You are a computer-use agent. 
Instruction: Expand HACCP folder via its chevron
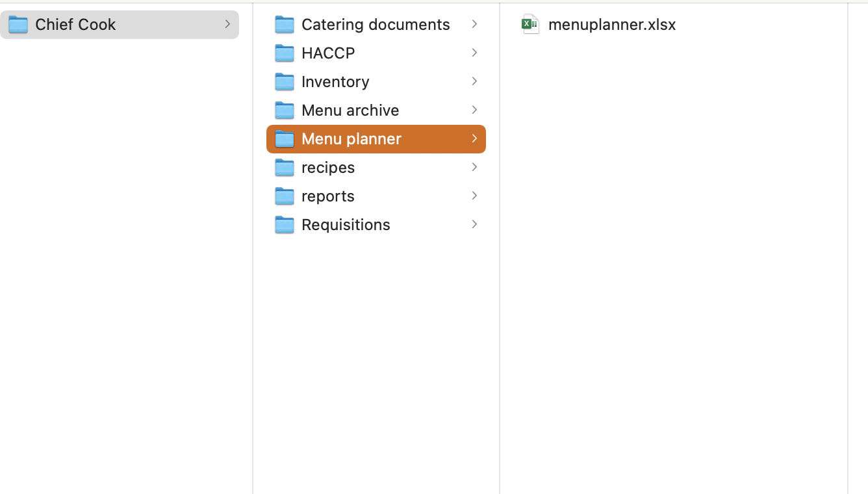coord(474,53)
